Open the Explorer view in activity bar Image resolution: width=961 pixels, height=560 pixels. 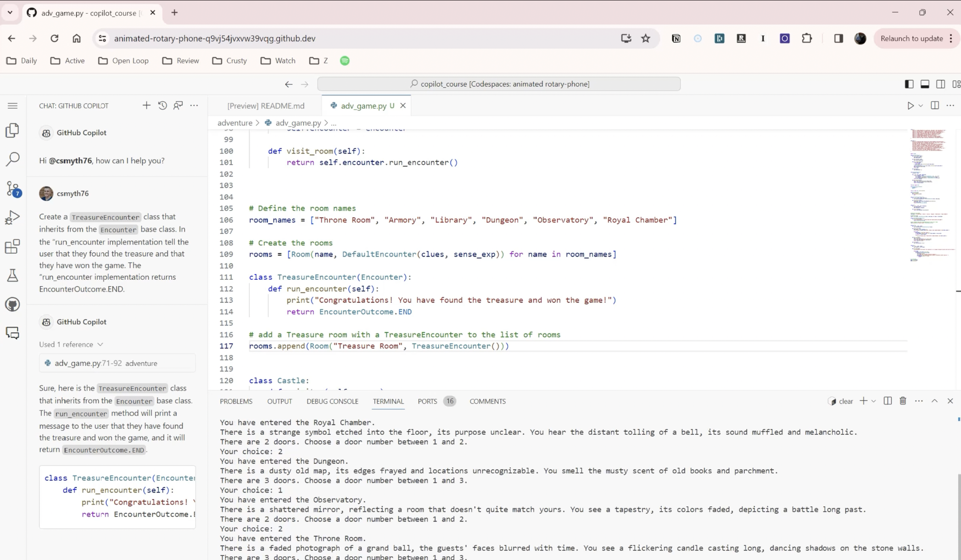pyautogui.click(x=12, y=131)
